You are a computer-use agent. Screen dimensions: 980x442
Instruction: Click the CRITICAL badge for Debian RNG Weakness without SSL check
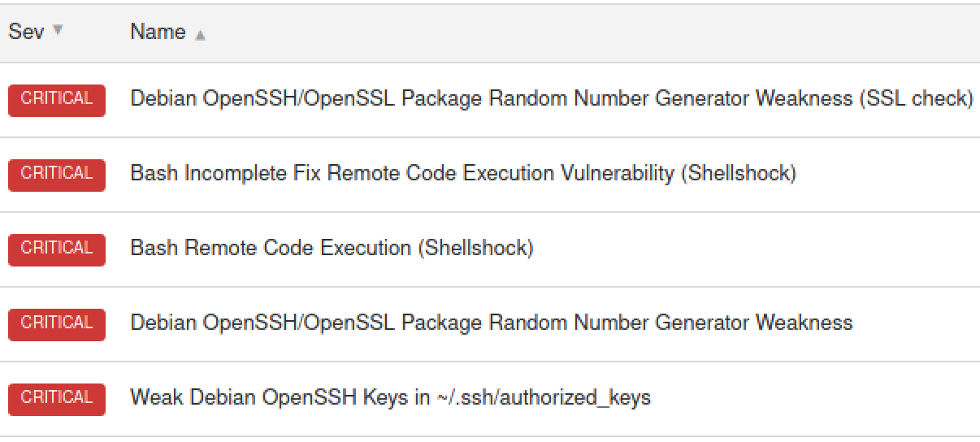[x=57, y=323]
